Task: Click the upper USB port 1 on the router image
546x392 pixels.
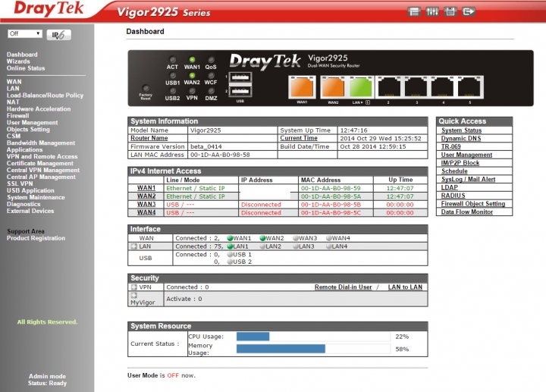Action: pos(240,77)
